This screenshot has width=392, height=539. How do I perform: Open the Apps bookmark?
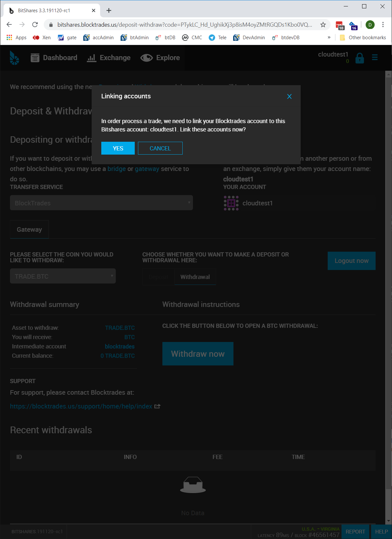coord(16,38)
